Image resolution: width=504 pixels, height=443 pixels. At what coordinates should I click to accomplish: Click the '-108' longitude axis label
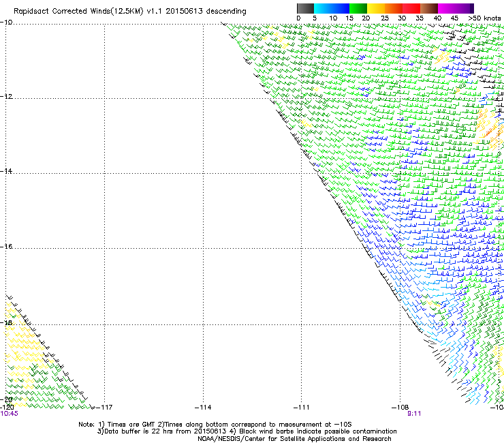400,408
